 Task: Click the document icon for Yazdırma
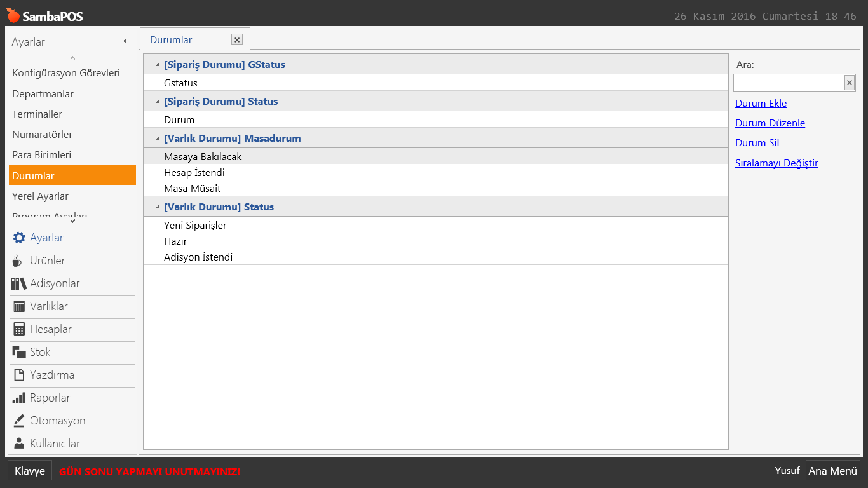19,375
